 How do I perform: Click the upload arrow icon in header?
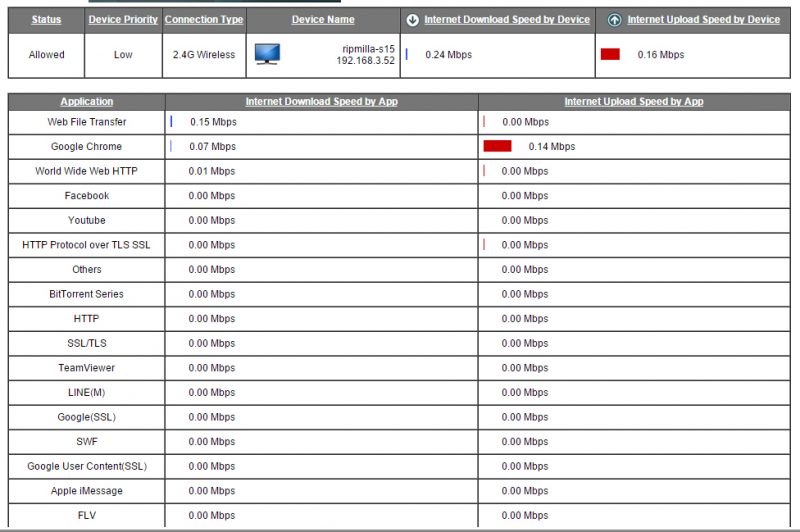coord(614,20)
